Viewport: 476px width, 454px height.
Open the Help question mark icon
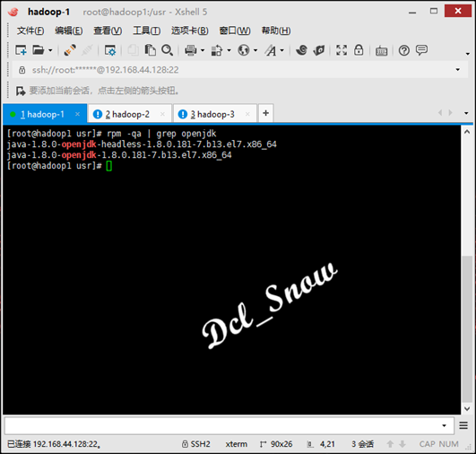(404, 50)
